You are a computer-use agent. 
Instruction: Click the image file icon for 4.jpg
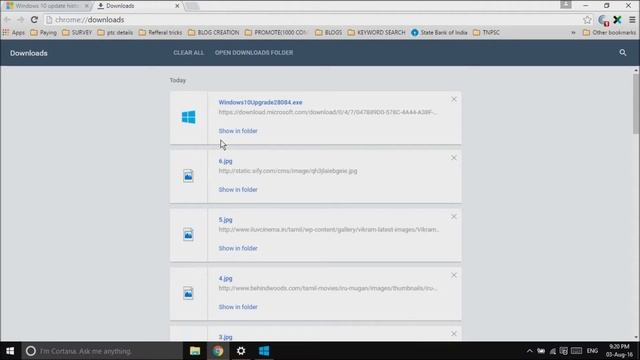188,293
